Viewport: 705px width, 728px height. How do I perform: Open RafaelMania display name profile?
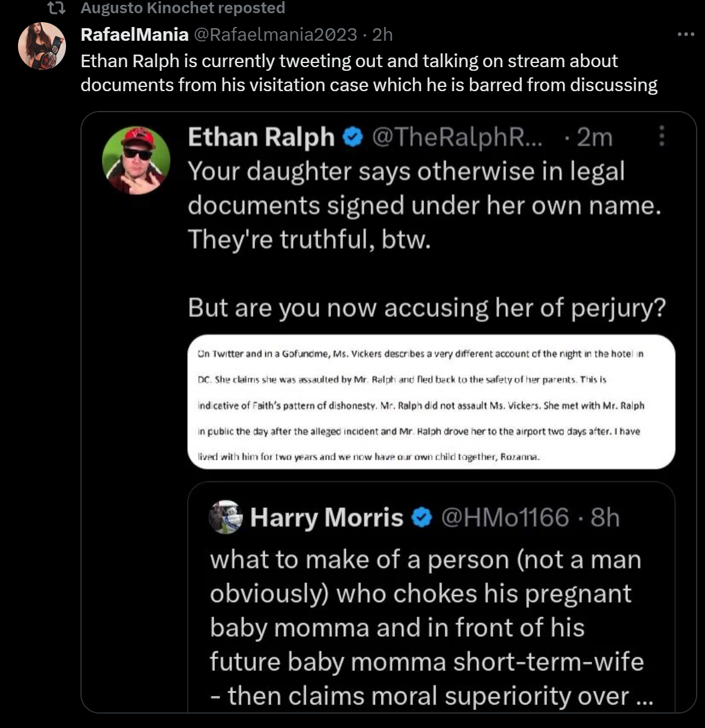(x=134, y=35)
